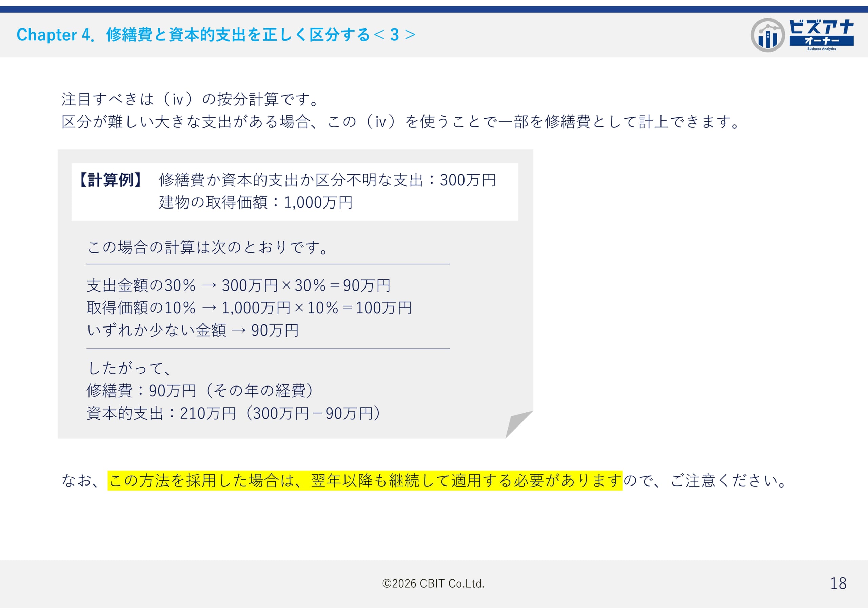Viewport: 868px width, 614px height.
Task: Select the 【計算例】 heading
Action: (110, 180)
